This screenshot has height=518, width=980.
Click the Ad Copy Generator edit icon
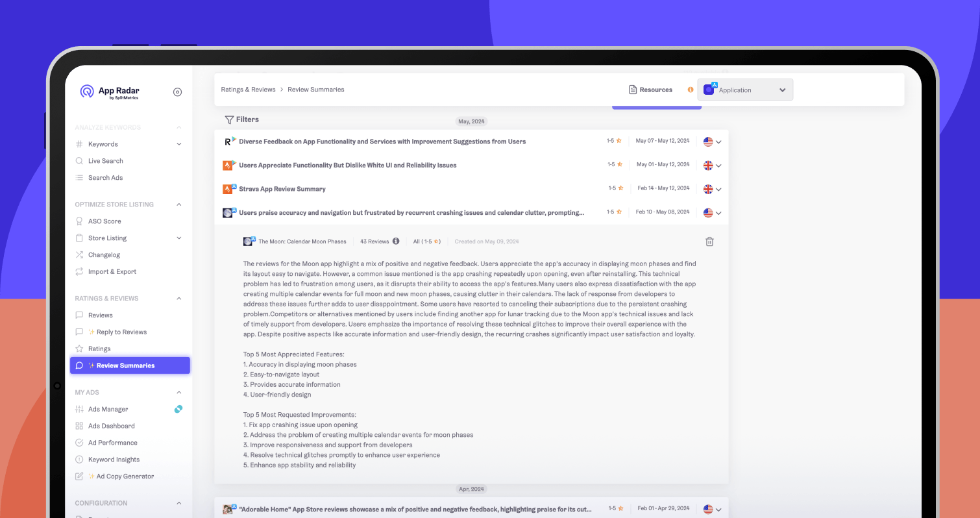pos(79,477)
